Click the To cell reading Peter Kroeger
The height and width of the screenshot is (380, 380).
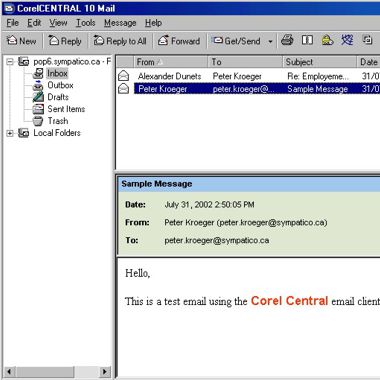(237, 76)
